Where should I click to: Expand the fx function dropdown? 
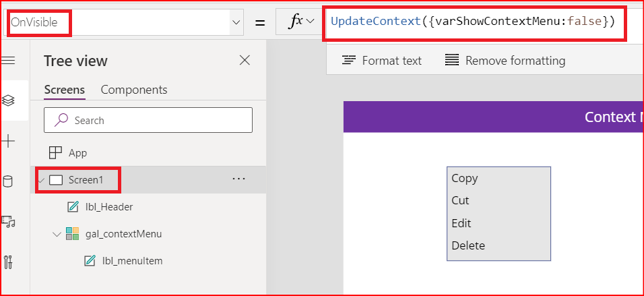(301, 22)
